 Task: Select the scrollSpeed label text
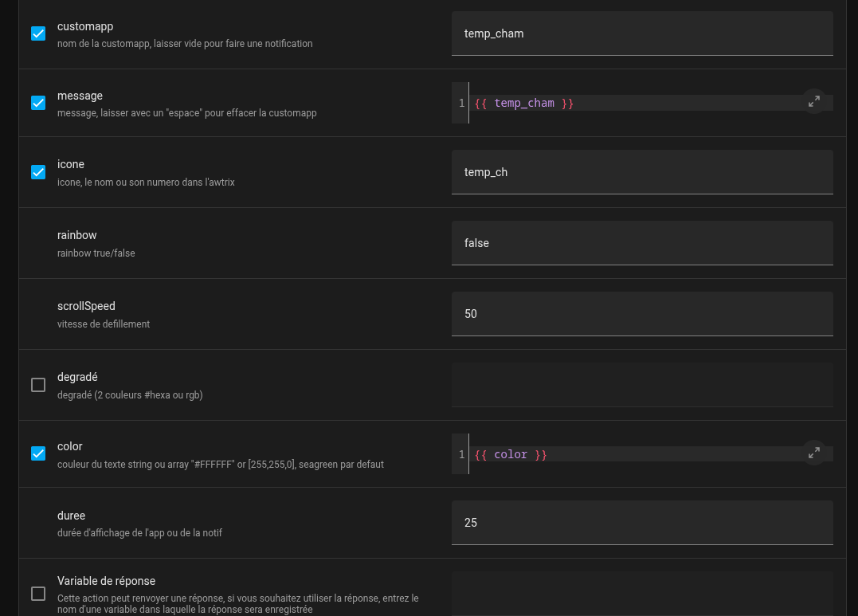pyautogui.click(x=87, y=306)
